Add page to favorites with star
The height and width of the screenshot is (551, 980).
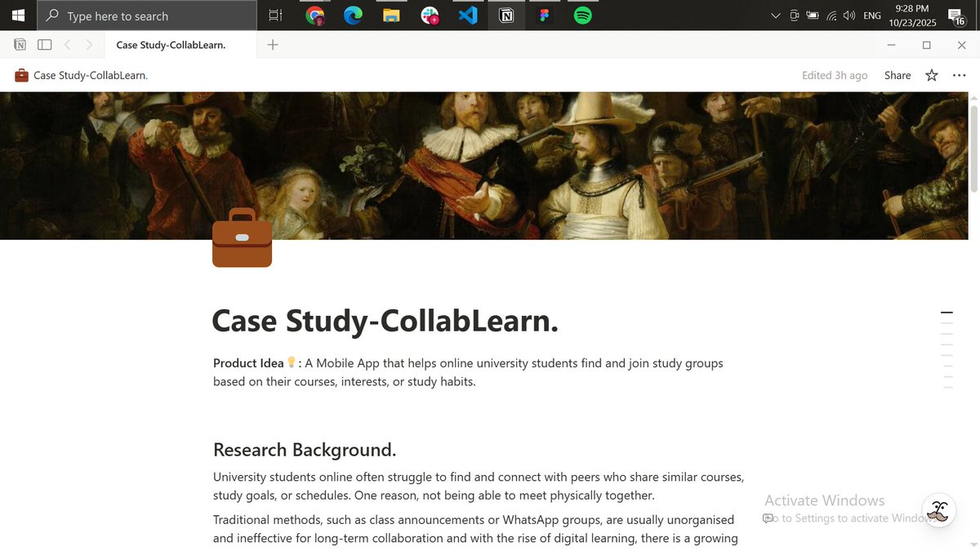(932, 75)
